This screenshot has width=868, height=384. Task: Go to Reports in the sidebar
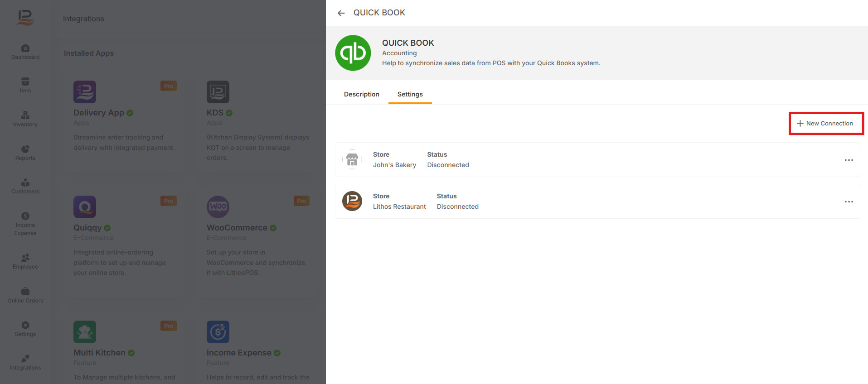(x=25, y=153)
